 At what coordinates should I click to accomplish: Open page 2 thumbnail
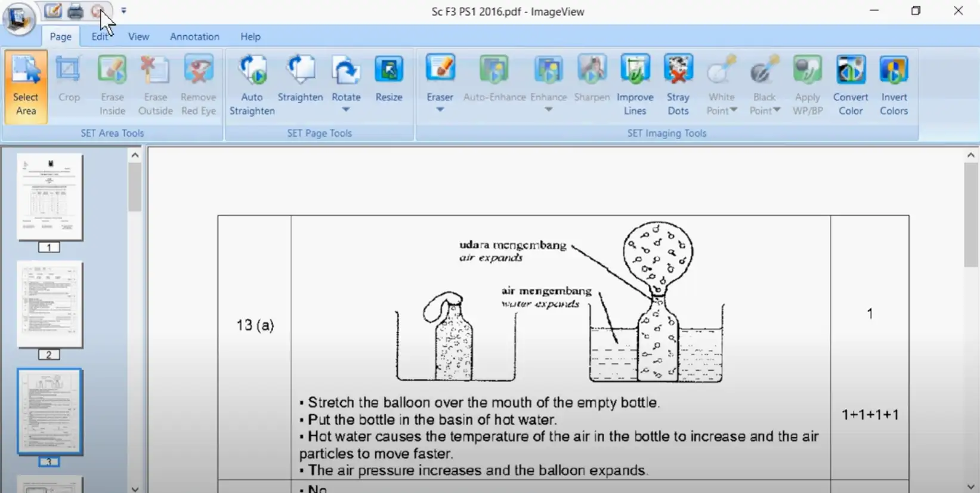tap(50, 305)
